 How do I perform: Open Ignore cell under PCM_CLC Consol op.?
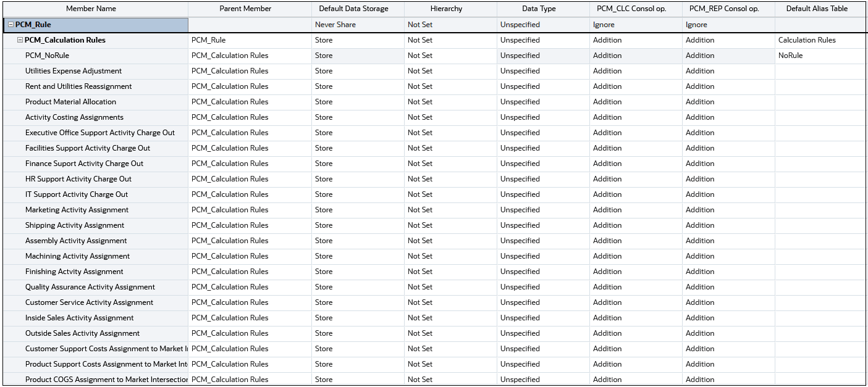(x=604, y=25)
